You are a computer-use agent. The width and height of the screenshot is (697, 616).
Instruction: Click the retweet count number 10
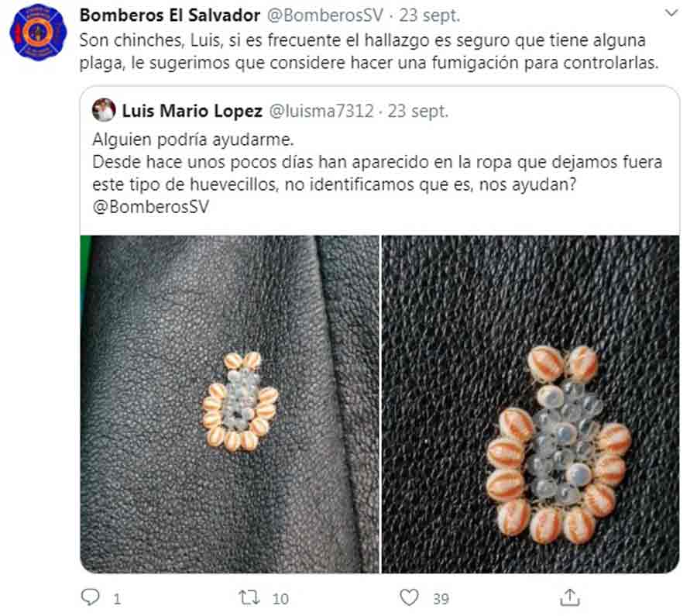coord(280,599)
